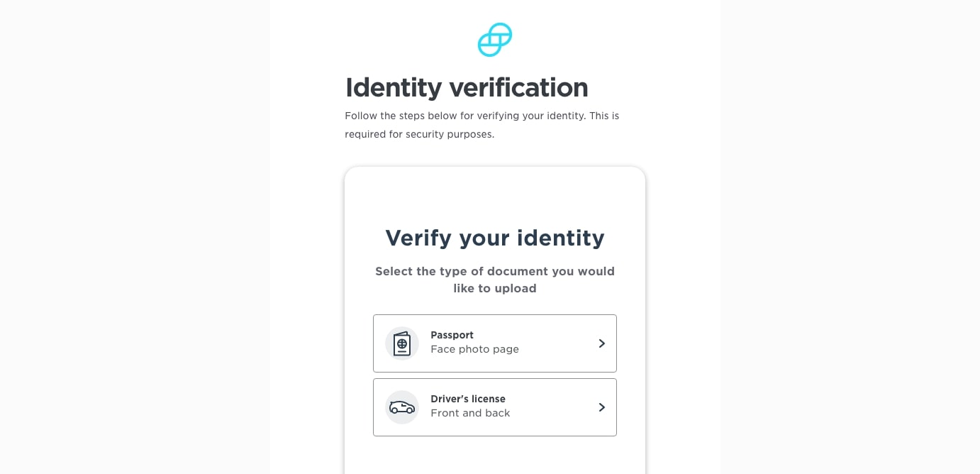Click the "Follow the steps below" description line
Image resolution: width=980 pixels, height=474 pixels.
[x=482, y=116]
